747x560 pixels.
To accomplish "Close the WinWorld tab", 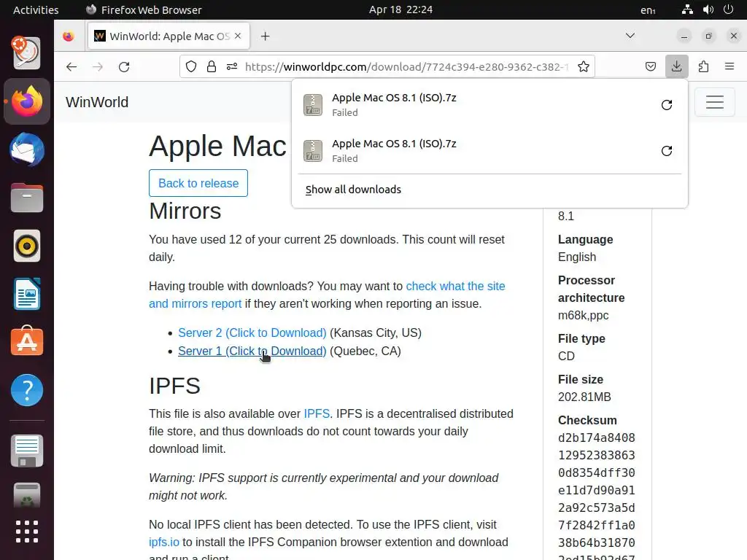I will pyautogui.click(x=238, y=36).
